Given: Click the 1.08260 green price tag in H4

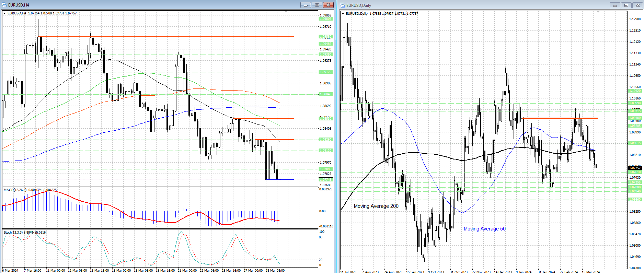Looking at the screenshot, I should pos(326,140).
